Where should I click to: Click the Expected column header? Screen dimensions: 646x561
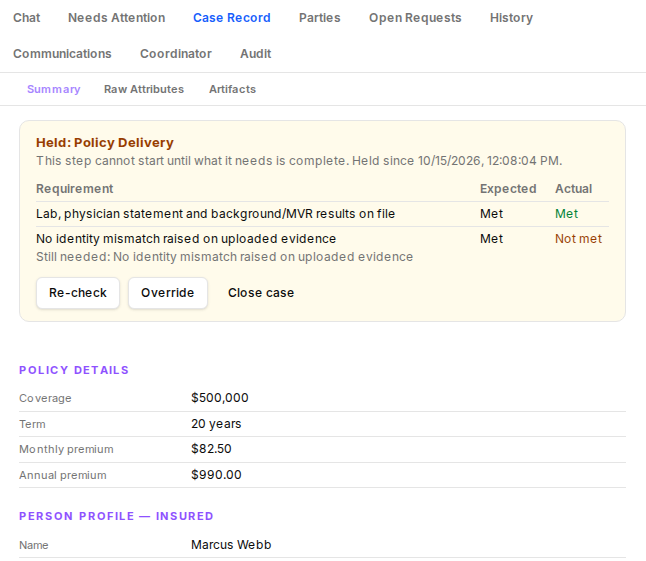(508, 189)
